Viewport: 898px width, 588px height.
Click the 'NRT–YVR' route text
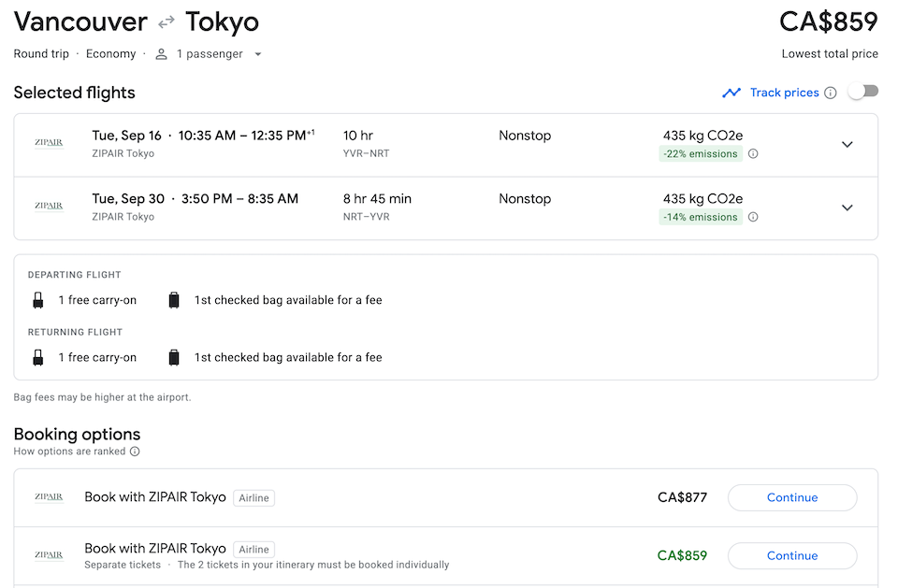(x=366, y=217)
